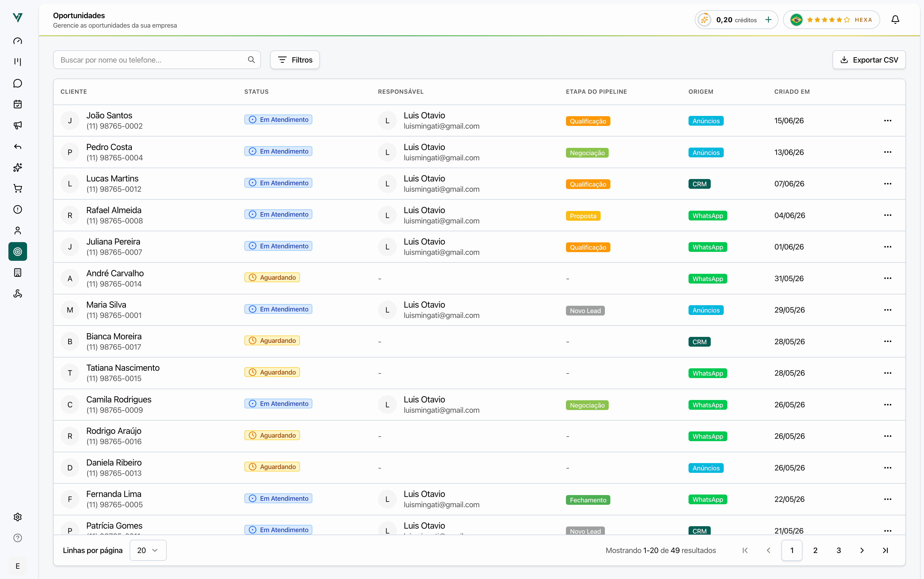
Task: Open actions menu for Rafael Almeida row
Action: coord(888,215)
